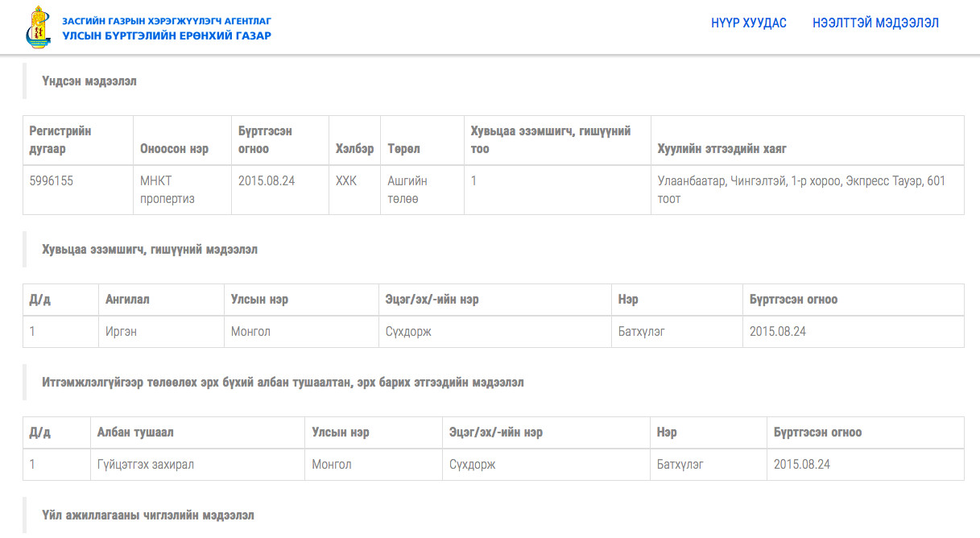Click Бүртгэсэн огноо header in officials table
The width and height of the screenshot is (980, 538).
pos(866,432)
